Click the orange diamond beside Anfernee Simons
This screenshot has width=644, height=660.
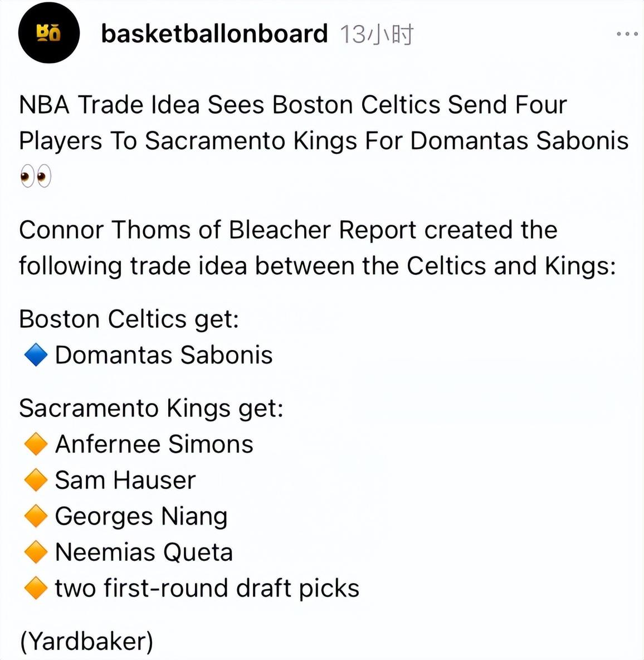click(x=36, y=444)
